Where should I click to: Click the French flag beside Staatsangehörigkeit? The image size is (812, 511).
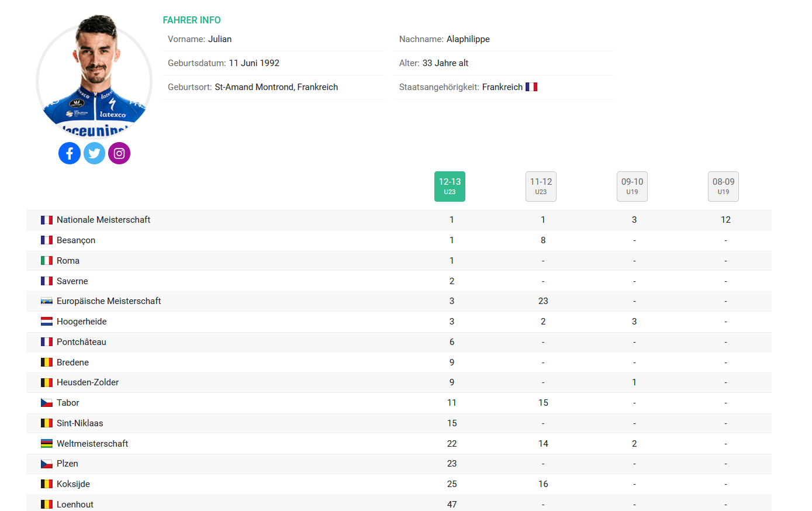(x=531, y=87)
